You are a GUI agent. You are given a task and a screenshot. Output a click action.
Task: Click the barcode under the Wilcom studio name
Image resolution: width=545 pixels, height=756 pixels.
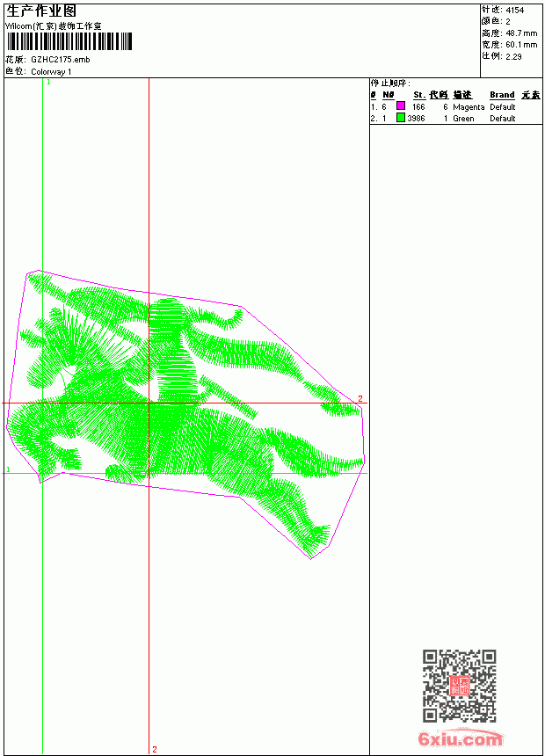point(69,41)
